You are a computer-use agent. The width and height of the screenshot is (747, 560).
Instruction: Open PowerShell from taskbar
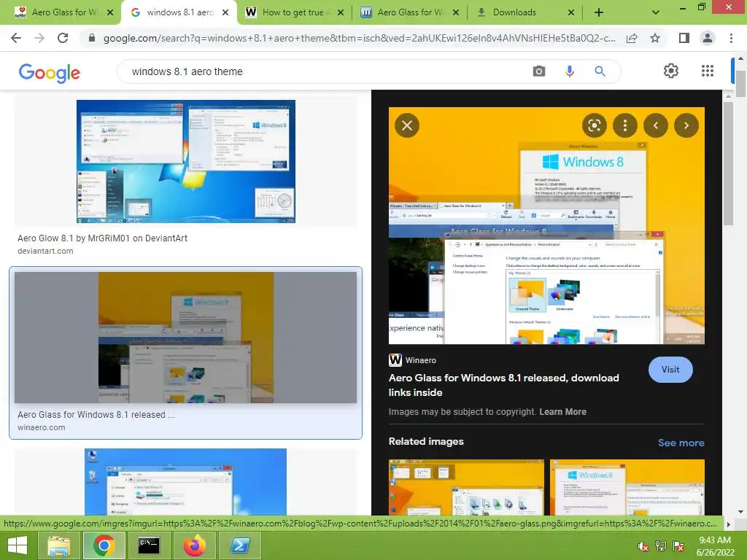tap(239, 545)
